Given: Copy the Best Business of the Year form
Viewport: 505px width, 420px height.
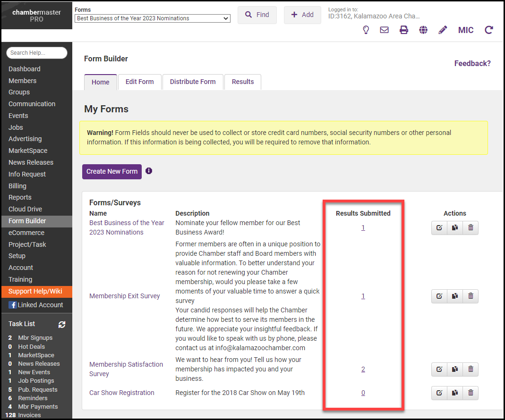Looking at the screenshot, I should click(454, 227).
